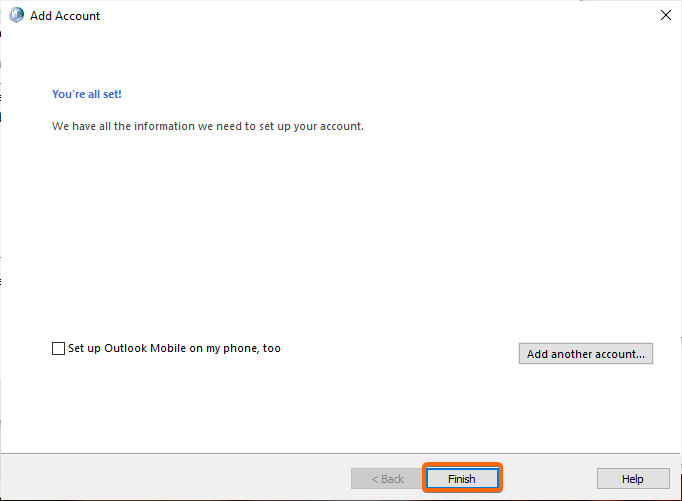682x501 pixels.
Task: Click the "You're all set!" heading
Action: pos(87,94)
